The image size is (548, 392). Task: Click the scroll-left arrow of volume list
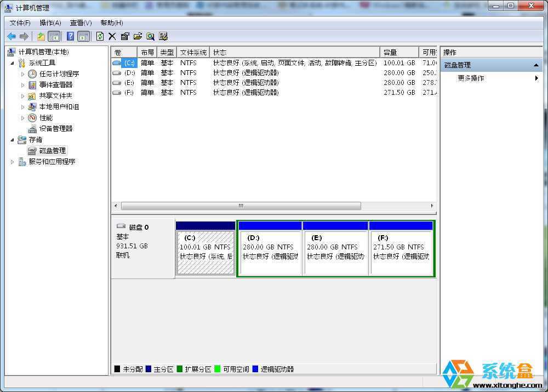pos(116,206)
